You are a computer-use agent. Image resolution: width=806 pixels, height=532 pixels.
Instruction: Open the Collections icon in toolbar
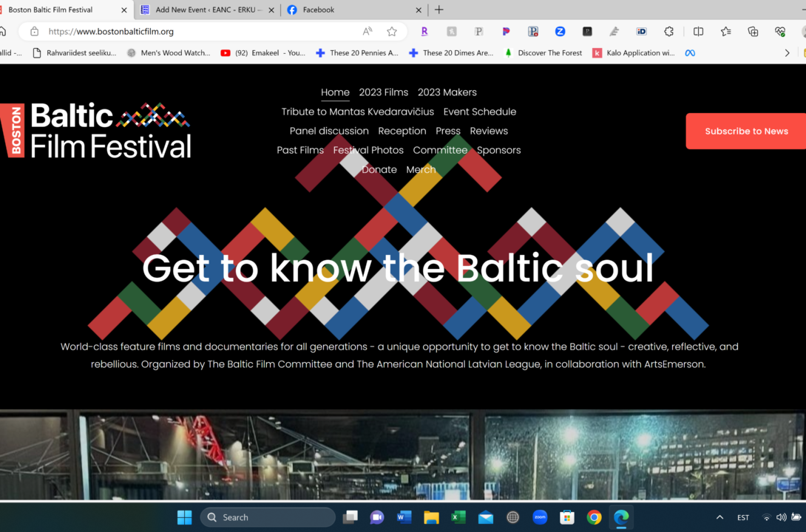(753, 32)
